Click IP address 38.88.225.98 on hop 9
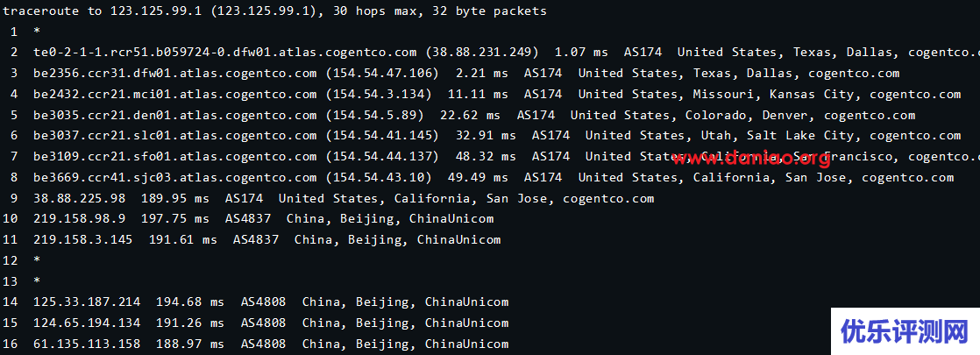This screenshot has width=980, height=355. [x=79, y=199]
